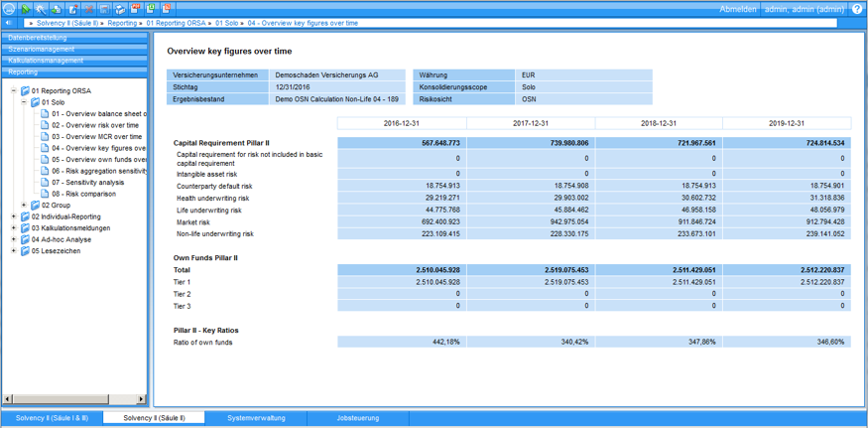Expand the 03 Kalkulationsmeldungen folder
This screenshot has width=868, height=428.
click(x=14, y=228)
